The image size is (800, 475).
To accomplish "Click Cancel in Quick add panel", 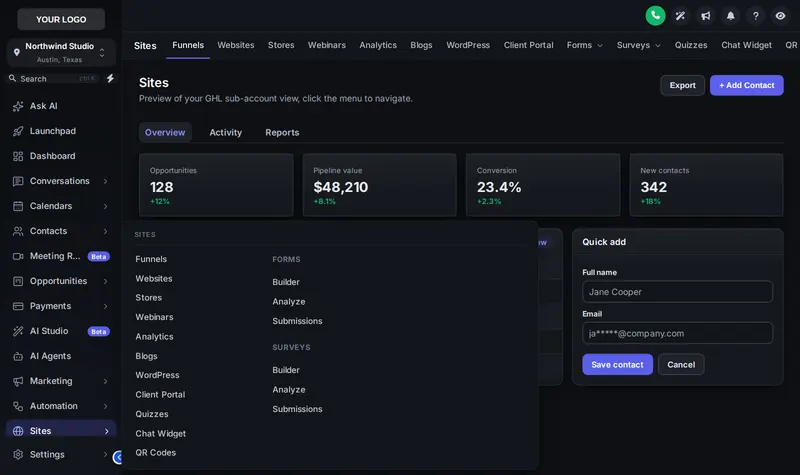I will [681, 365].
